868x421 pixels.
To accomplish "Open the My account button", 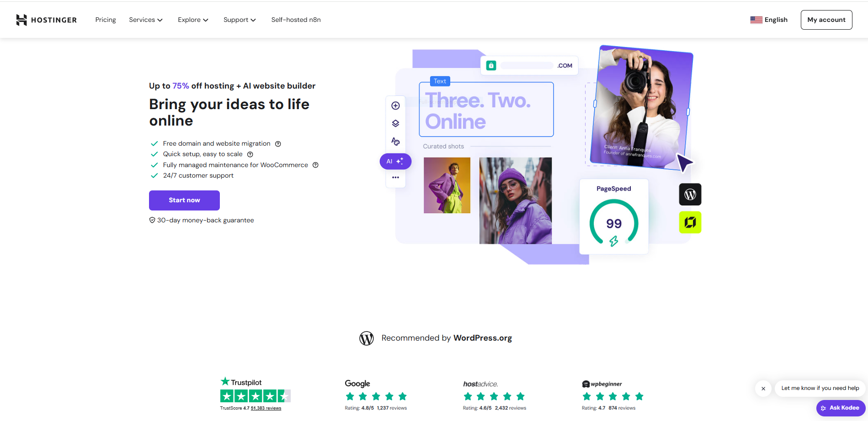I will tap(826, 20).
